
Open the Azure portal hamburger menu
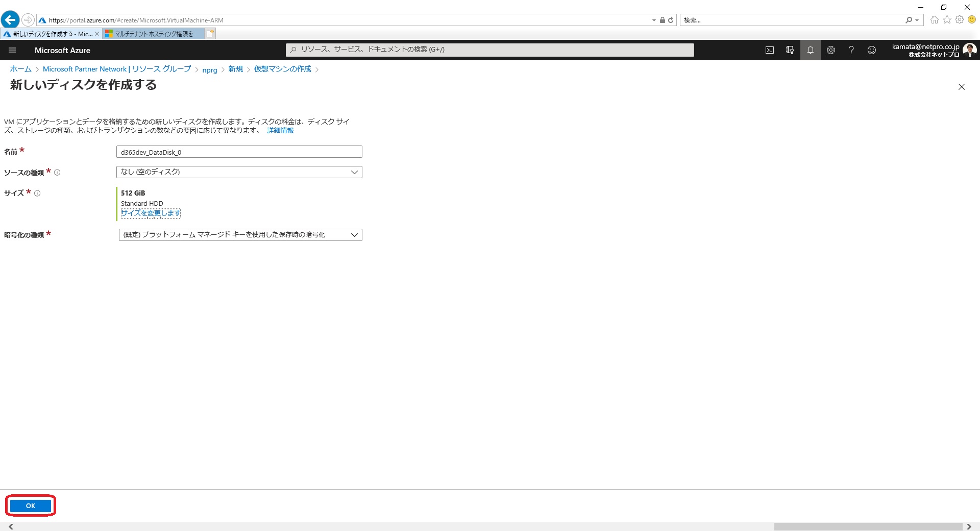(x=12, y=50)
